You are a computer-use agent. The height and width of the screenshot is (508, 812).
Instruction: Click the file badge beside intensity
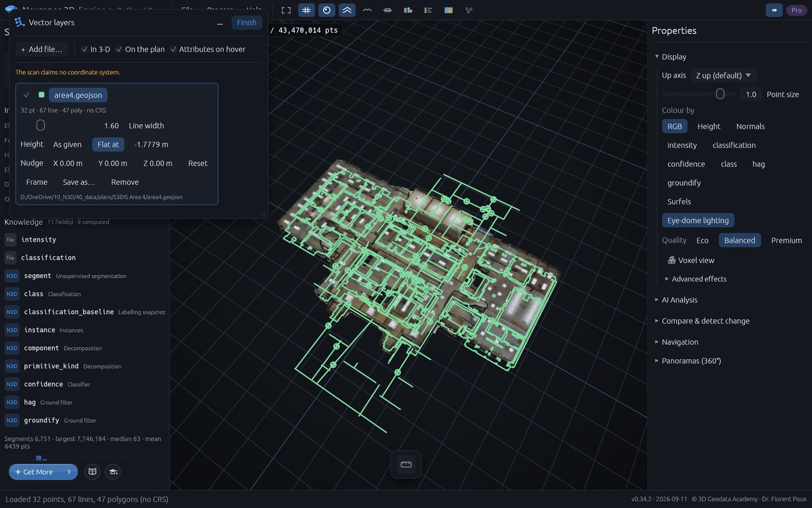click(x=10, y=240)
